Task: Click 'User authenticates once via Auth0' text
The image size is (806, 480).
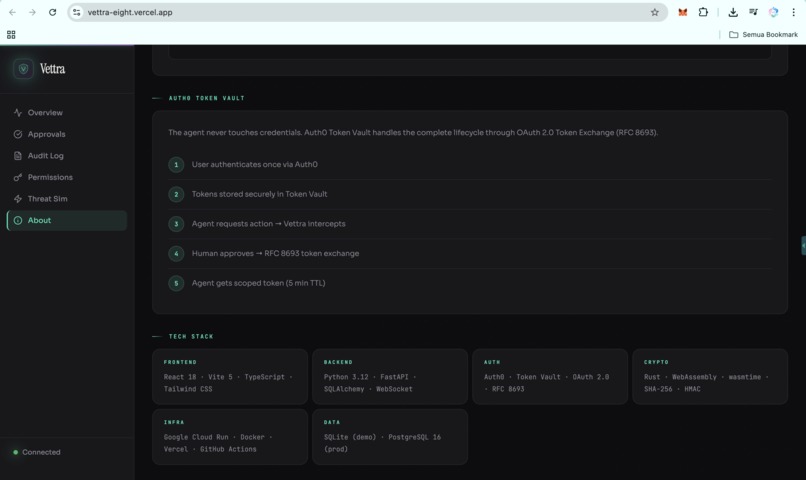Action: pyautogui.click(x=254, y=164)
